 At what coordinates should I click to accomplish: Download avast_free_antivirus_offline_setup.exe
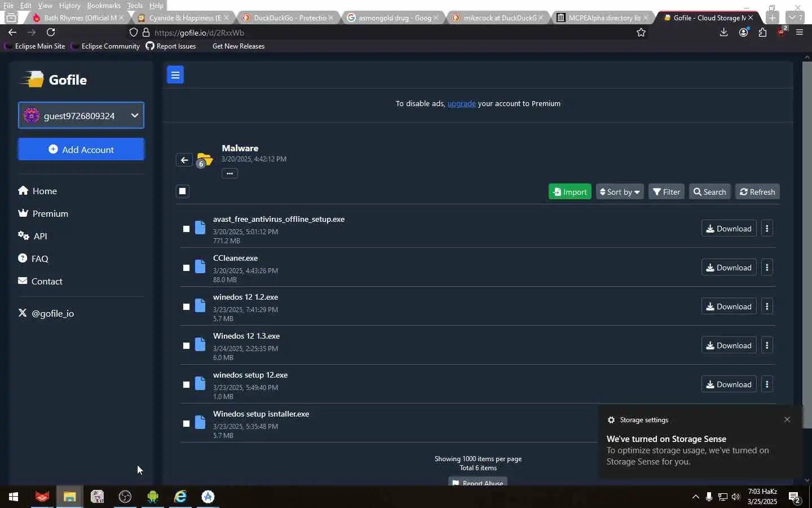coord(729,229)
